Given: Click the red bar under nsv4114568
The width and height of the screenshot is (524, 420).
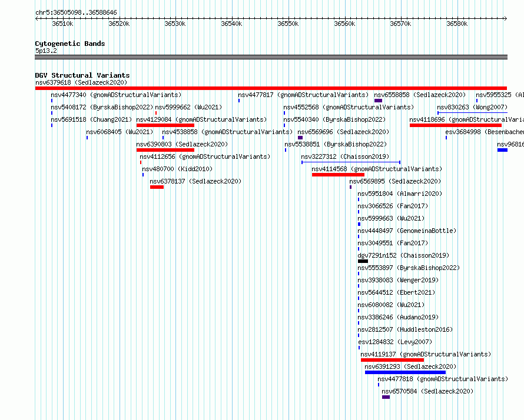Looking at the screenshot, I should click(338, 175).
